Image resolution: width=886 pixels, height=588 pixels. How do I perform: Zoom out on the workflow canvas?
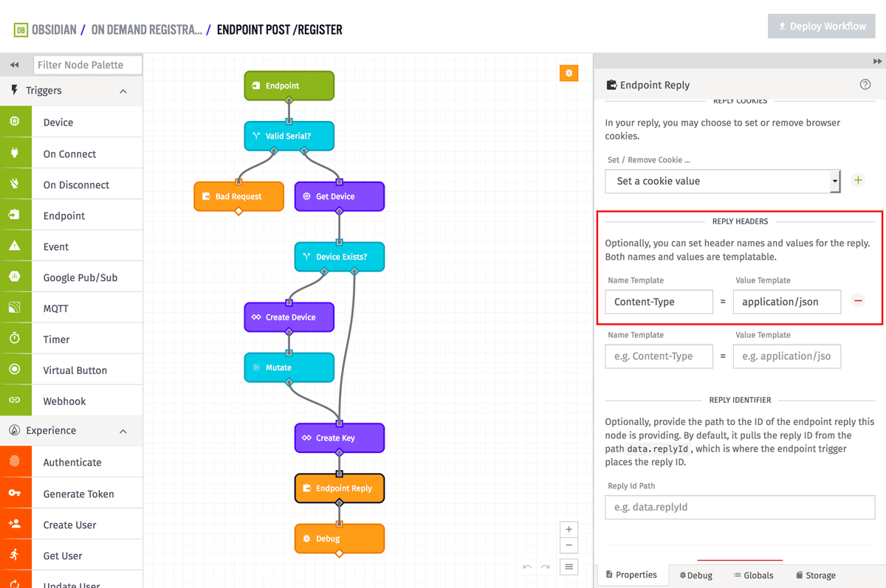569,546
